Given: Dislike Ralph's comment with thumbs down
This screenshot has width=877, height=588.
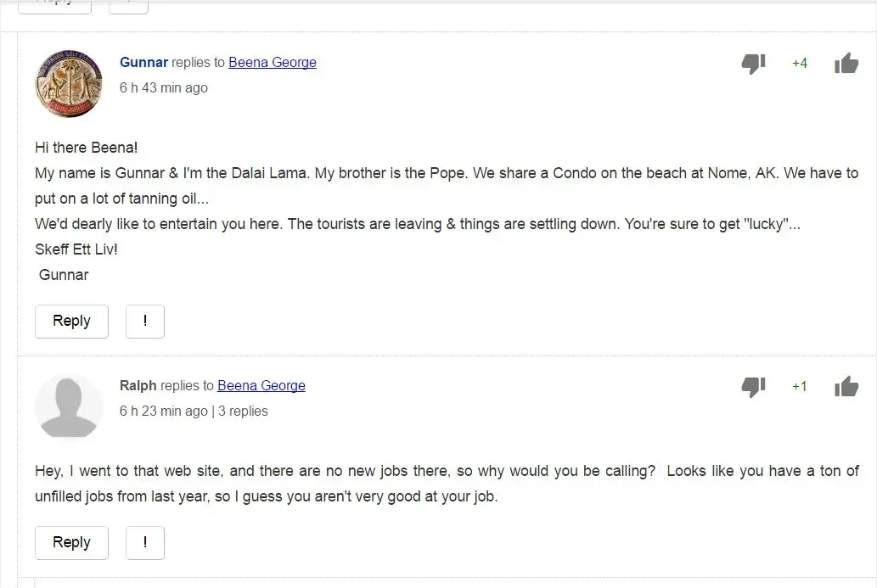Looking at the screenshot, I should [x=753, y=387].
